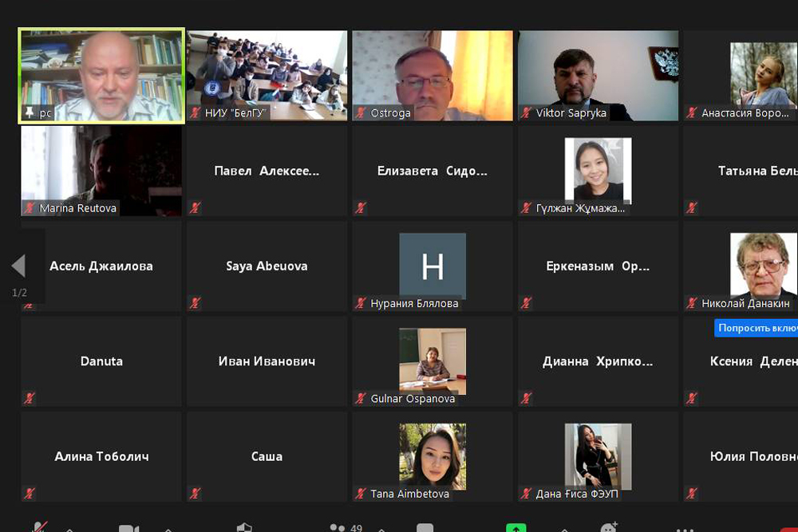Click muted mic icon on Viktor Sapryka tile
The height and width of the screenshot is (532, 798).
[x=526, y=113]
